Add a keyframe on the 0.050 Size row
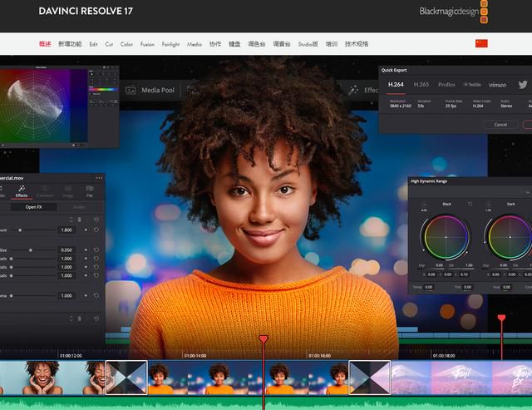Image resolution: width=532 pixels, height=410 pixels. click(x=86, y=249)
